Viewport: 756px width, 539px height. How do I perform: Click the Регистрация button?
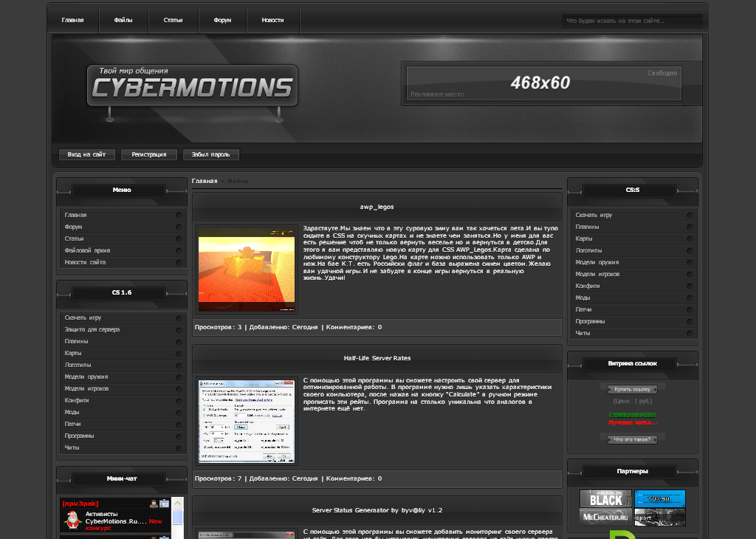[149, 154]
